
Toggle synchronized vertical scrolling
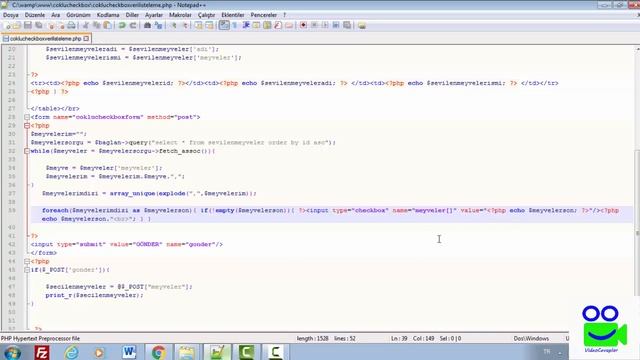[x=198, y=25]
